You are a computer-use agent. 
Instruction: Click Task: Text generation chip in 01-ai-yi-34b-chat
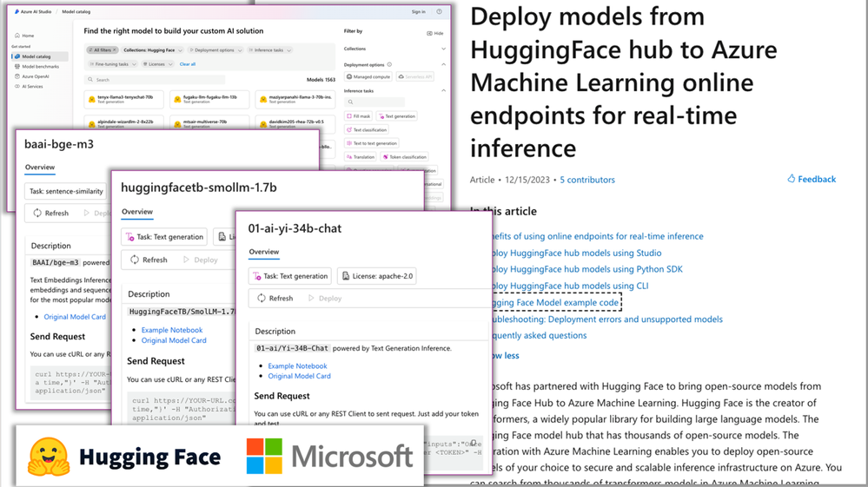(290, 276)
